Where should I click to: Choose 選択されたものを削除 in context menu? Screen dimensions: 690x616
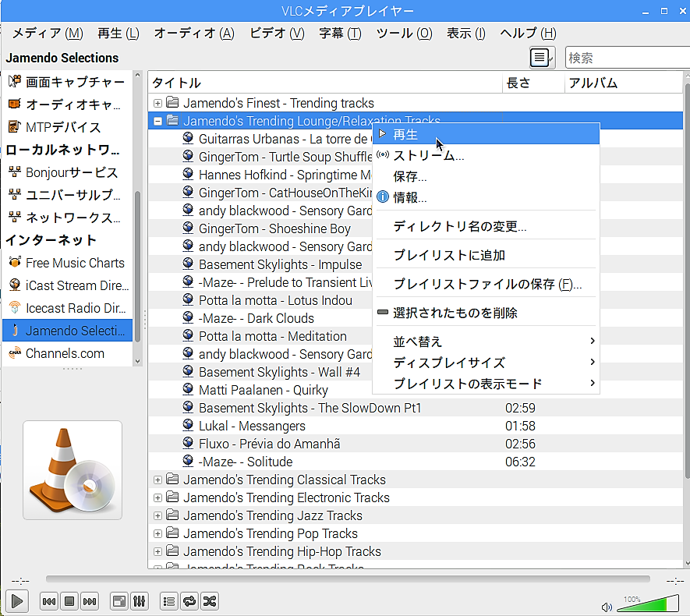pos(486,313)
